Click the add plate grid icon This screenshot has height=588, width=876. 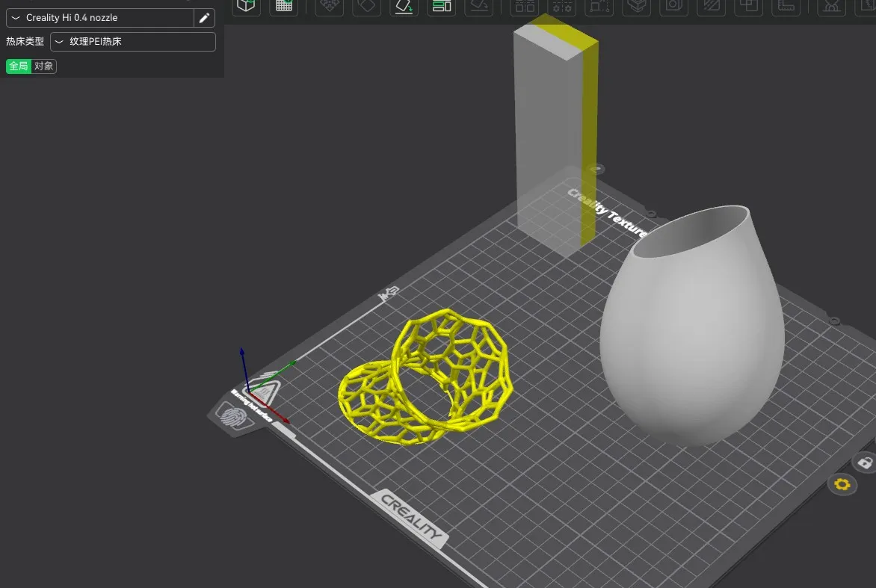(x=284, y=7)
